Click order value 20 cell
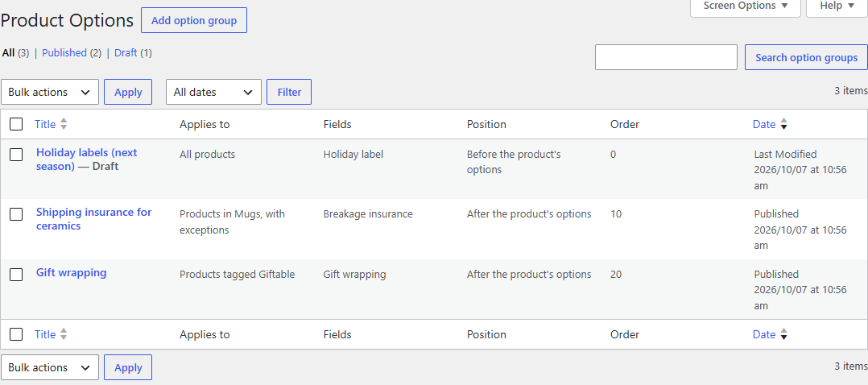This screenshot has width=868, height=385. coord(615,274)
